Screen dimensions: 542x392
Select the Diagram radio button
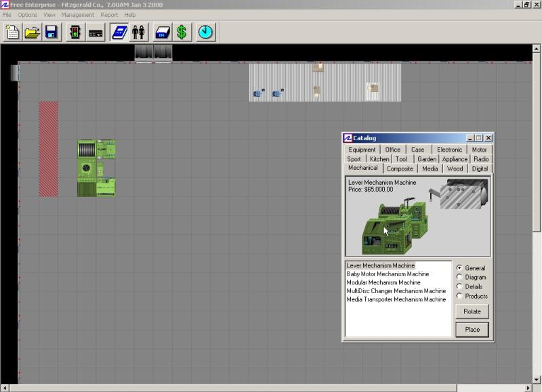(x=460, y=278)
